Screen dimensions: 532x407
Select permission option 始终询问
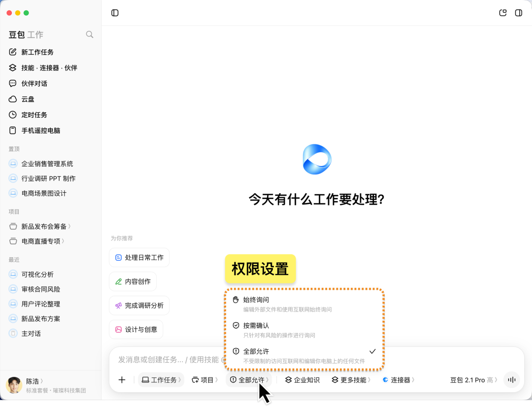pos(304,304)
